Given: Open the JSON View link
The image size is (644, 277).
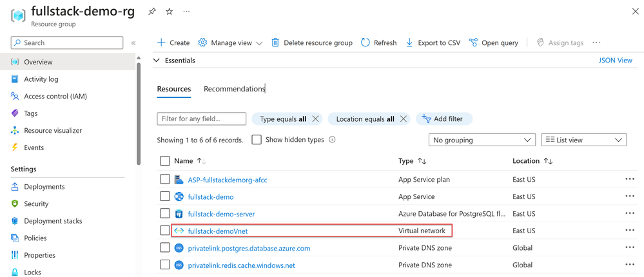Looking at the screenshot, I should point(616,61).
